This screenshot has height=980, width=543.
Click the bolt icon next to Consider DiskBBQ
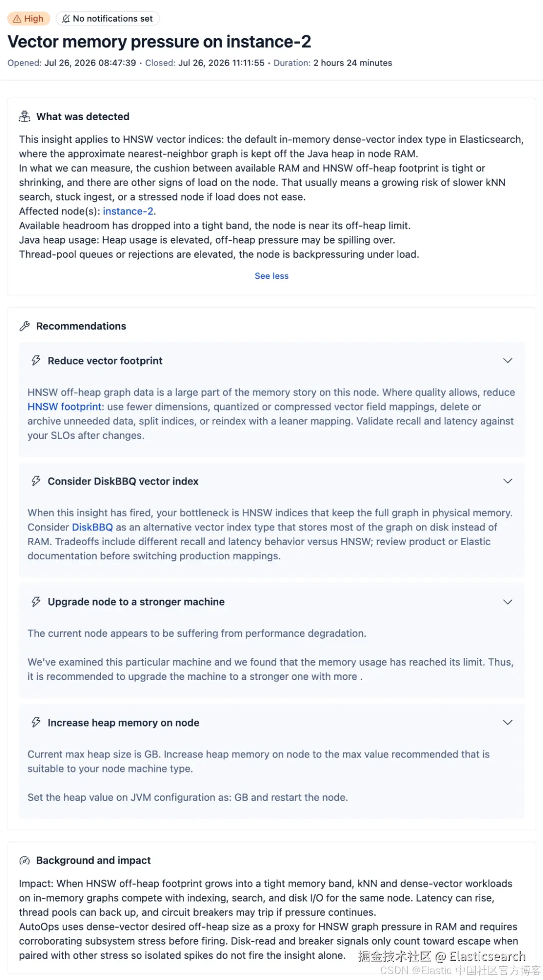36,481
